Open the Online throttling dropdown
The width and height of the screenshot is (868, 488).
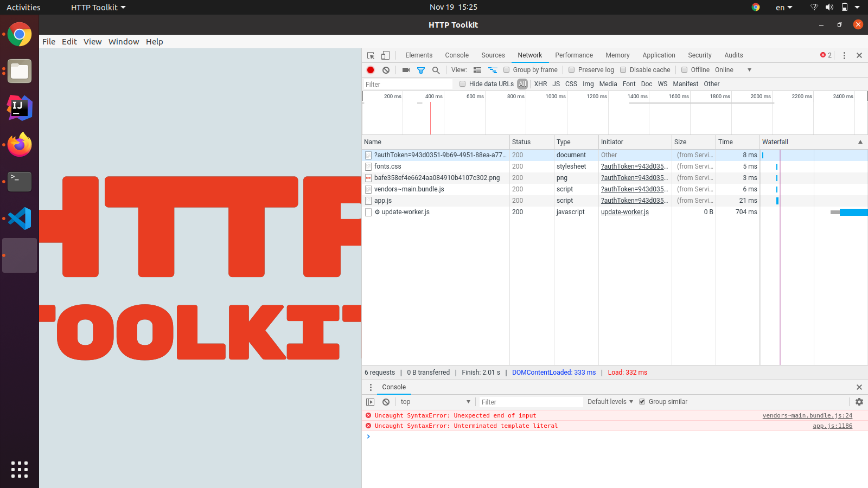[732, 69]
